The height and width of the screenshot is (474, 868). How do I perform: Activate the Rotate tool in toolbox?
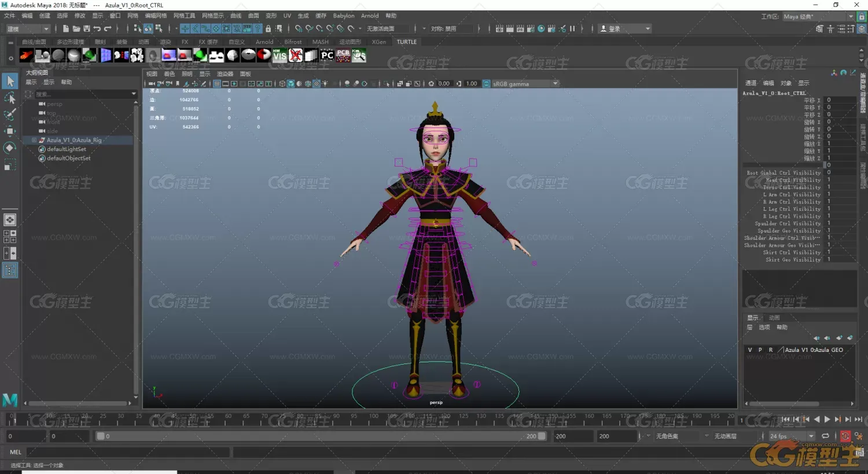[10, 148]
